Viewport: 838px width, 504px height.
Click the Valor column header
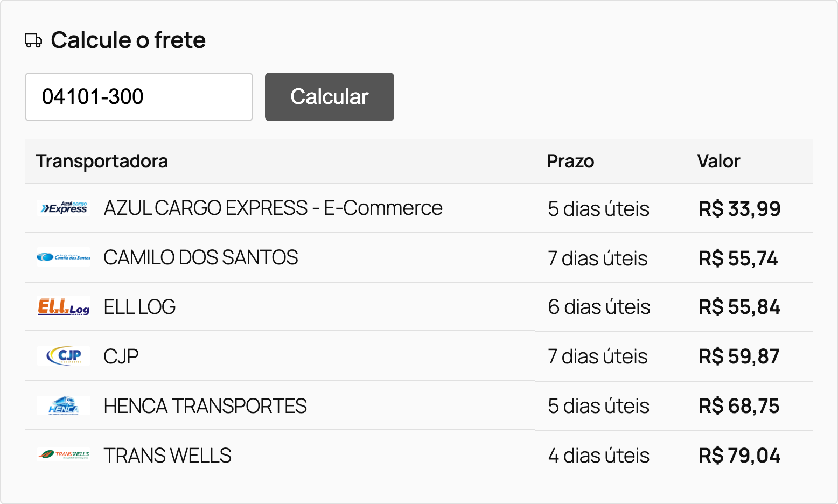coord(718,161)
